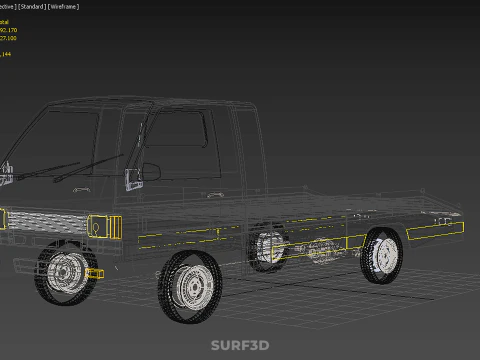Click the statistics value ending 92.170

coord(8,30)
